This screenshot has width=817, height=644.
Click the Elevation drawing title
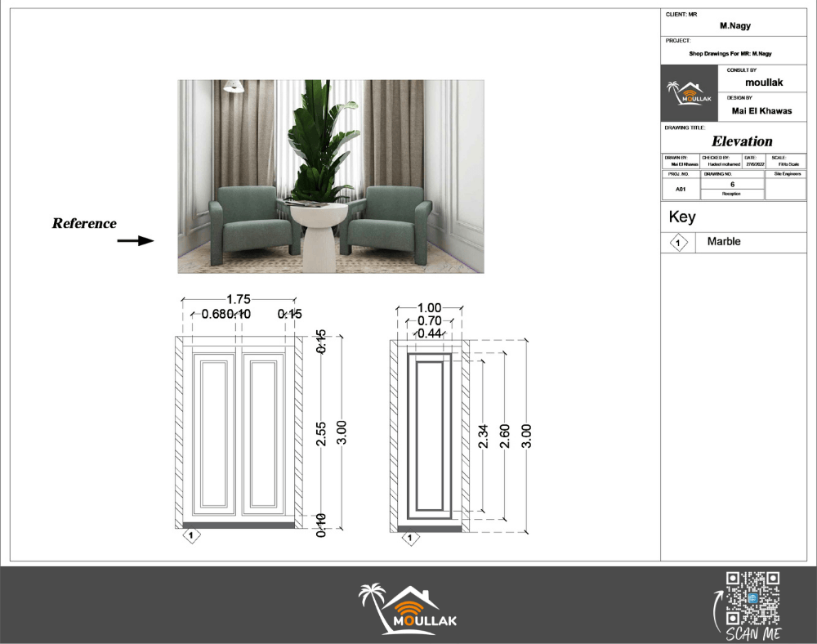tap(741, 141)
